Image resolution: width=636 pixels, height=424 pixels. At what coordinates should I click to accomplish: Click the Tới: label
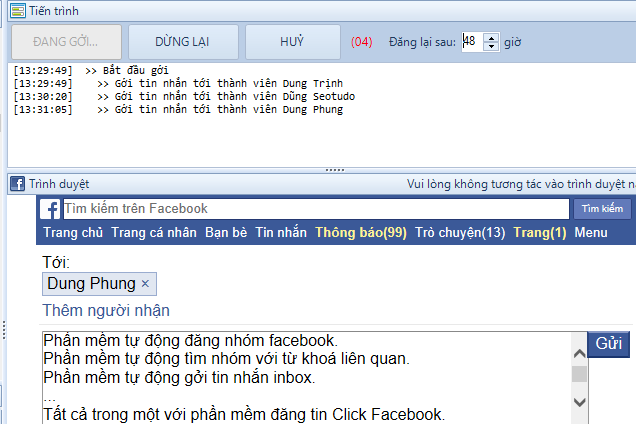[x=56, y=263]
